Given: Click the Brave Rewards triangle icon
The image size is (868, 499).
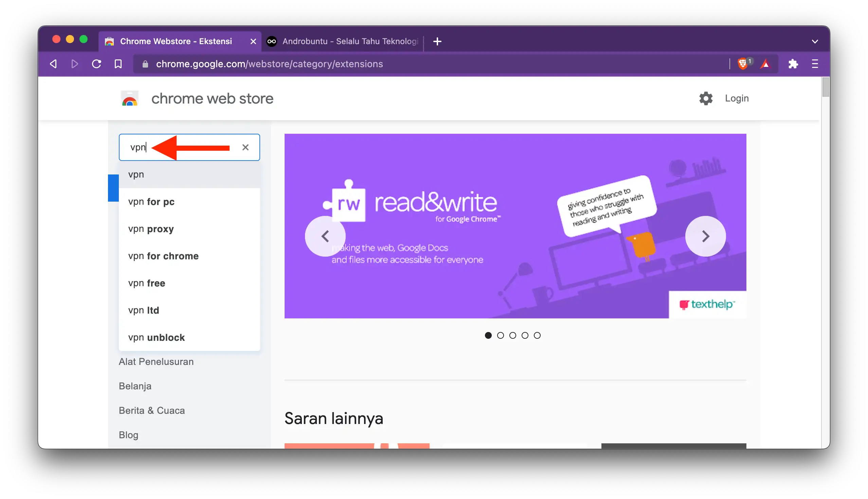Looking at the screenshot, I should coord(766,64).
